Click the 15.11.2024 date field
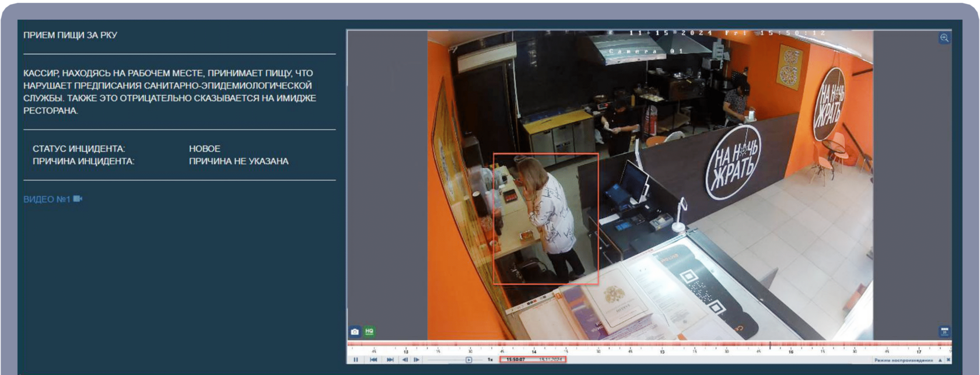Viewport: 980px width, 375px height. point(551,360)
